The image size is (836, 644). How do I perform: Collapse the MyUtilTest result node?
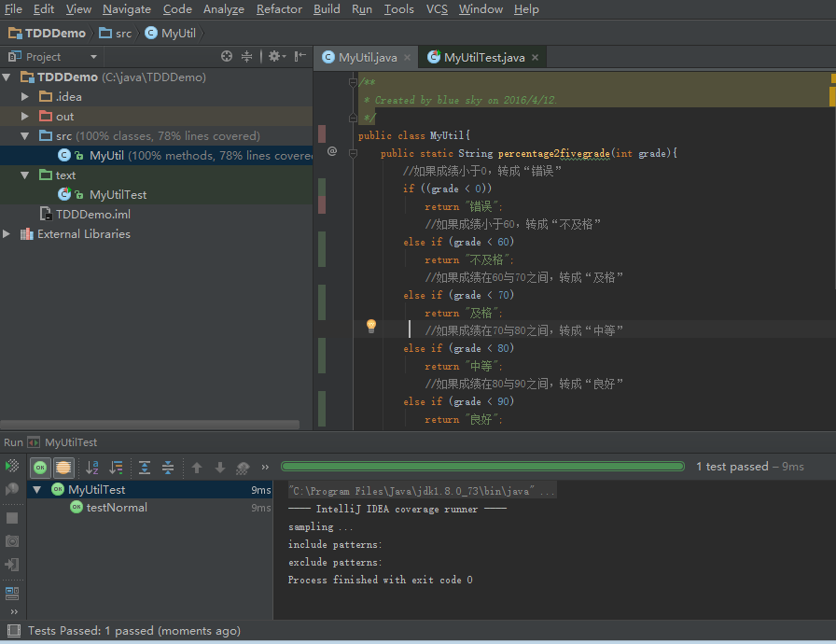pos(36,489)
